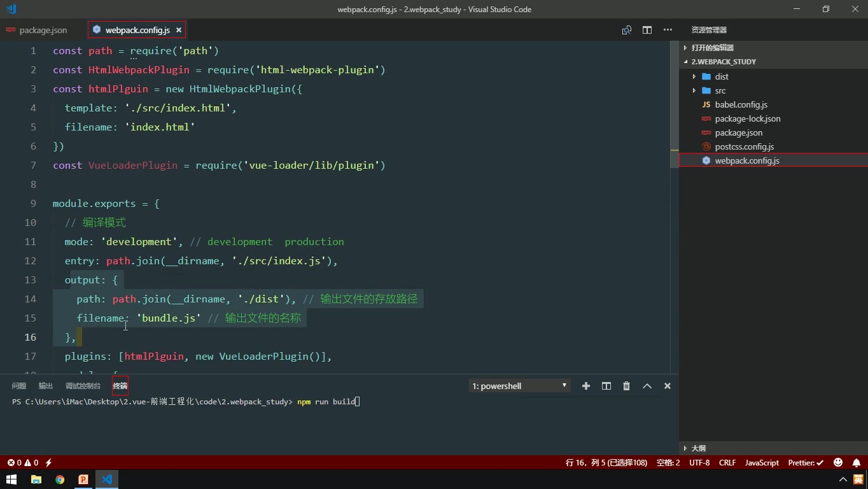Show hidden system tray icons

pos(843,479)
